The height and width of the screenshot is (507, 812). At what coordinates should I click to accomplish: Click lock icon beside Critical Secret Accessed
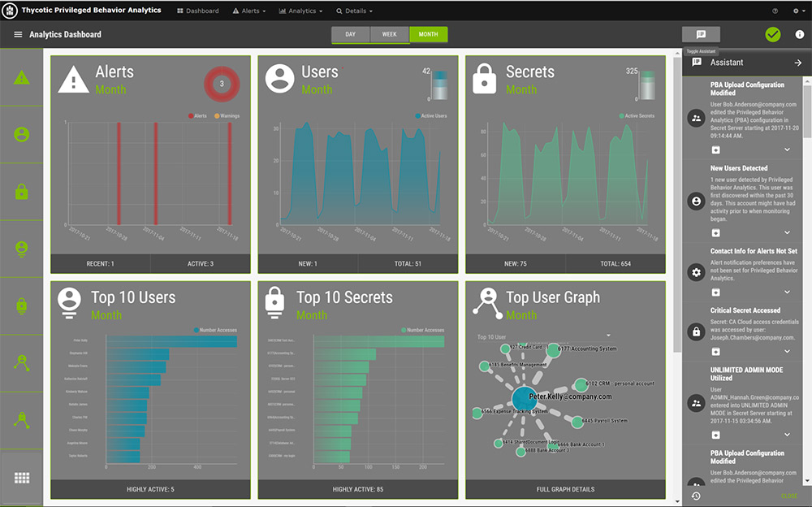tap(696, 331)
